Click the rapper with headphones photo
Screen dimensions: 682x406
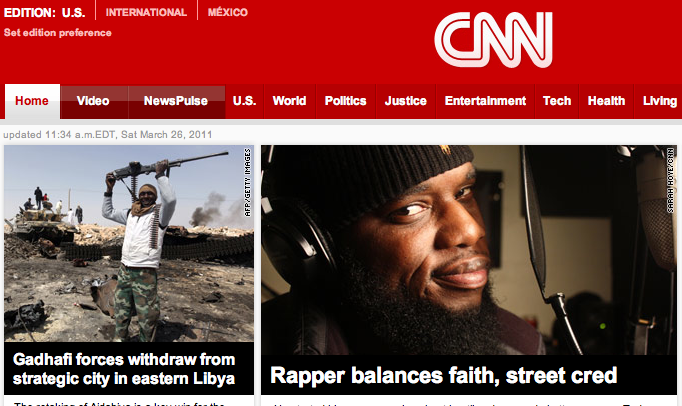coord(469,250)
